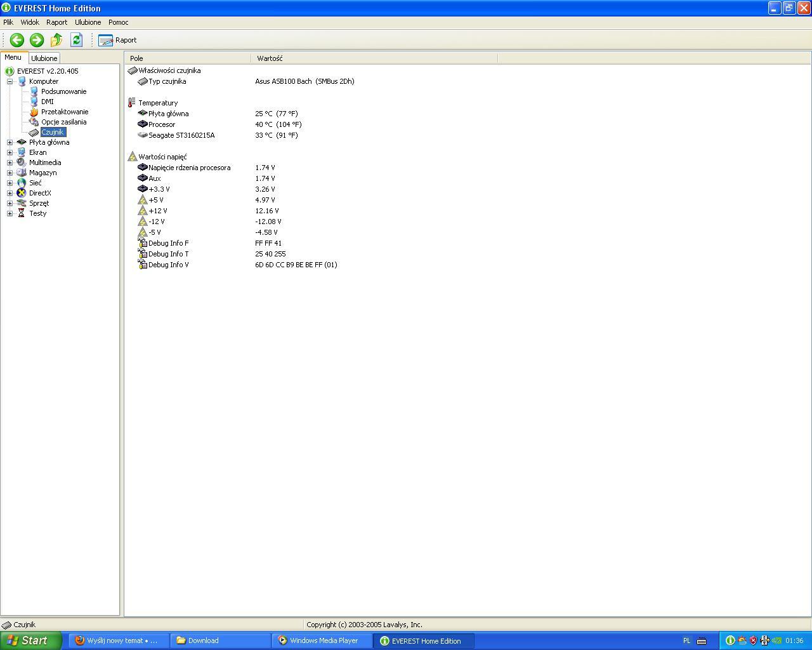Open the Windows Start menu
Image resolution: width=812 pixels, height=650 pixels.
[31, 640]
